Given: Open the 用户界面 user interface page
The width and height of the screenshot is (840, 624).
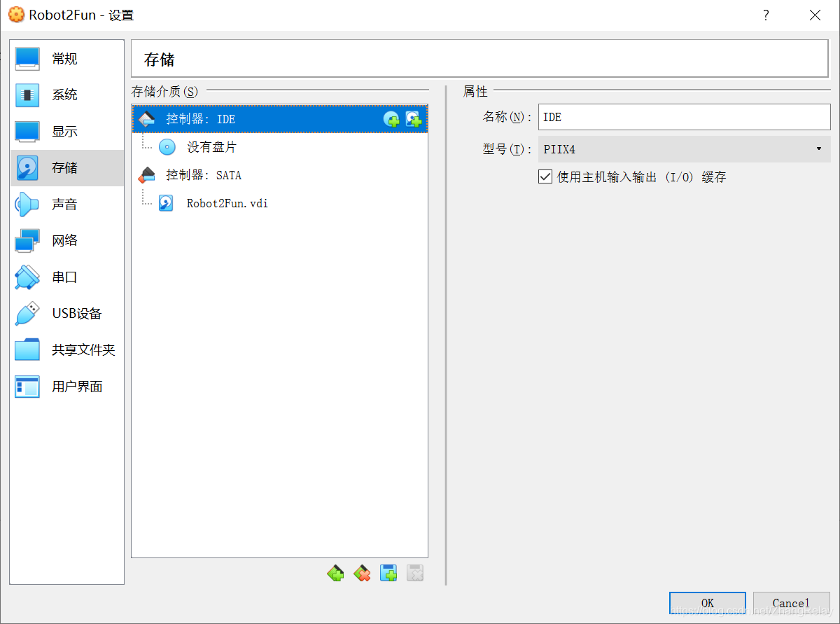Looking at the screenshot, I should click(67, 387).
